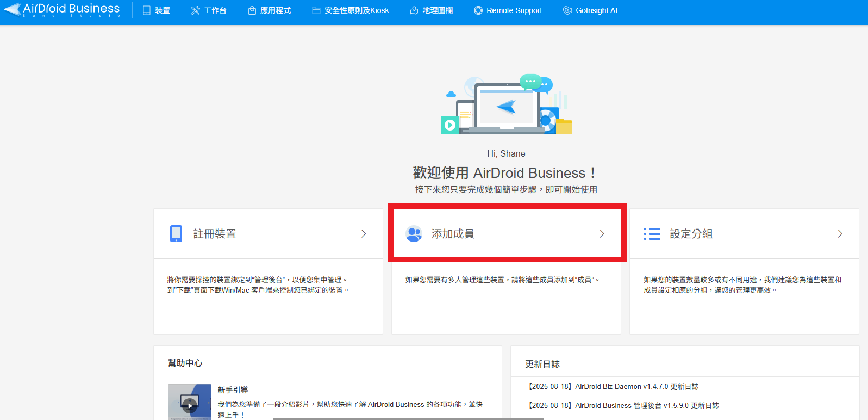Open the 新手引導 guide title
The width and height of the screenshot is (868, 420).
233,390
